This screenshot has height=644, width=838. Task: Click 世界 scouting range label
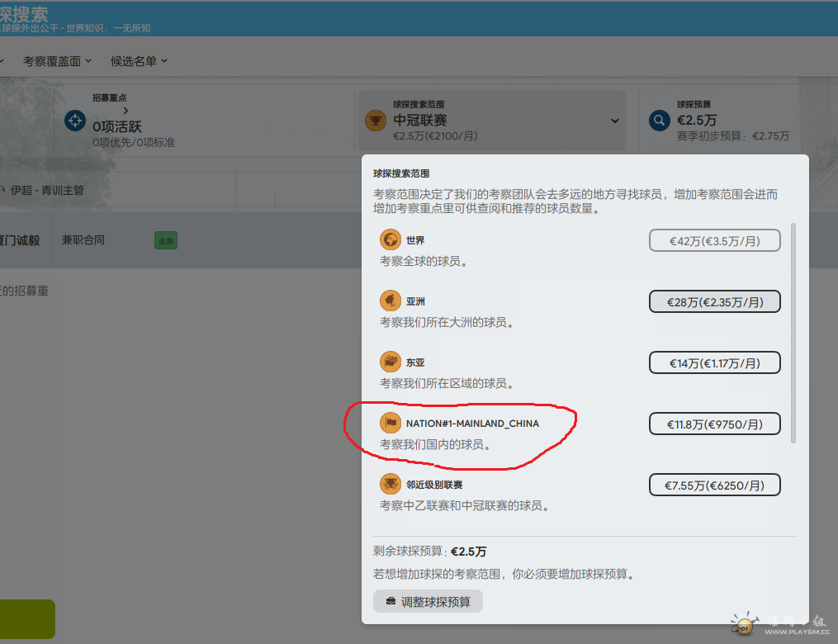coord(415,240)
